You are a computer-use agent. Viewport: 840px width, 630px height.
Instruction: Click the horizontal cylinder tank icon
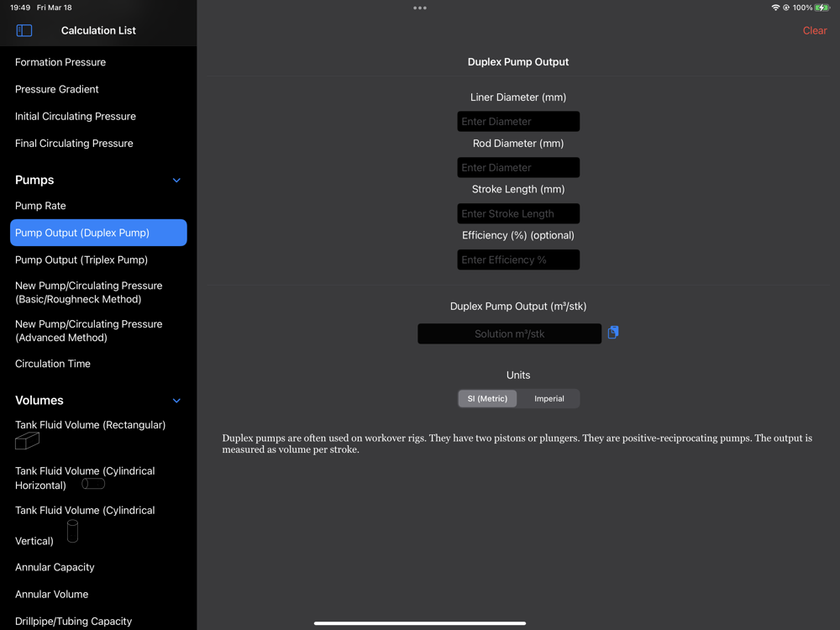[93, 484]
